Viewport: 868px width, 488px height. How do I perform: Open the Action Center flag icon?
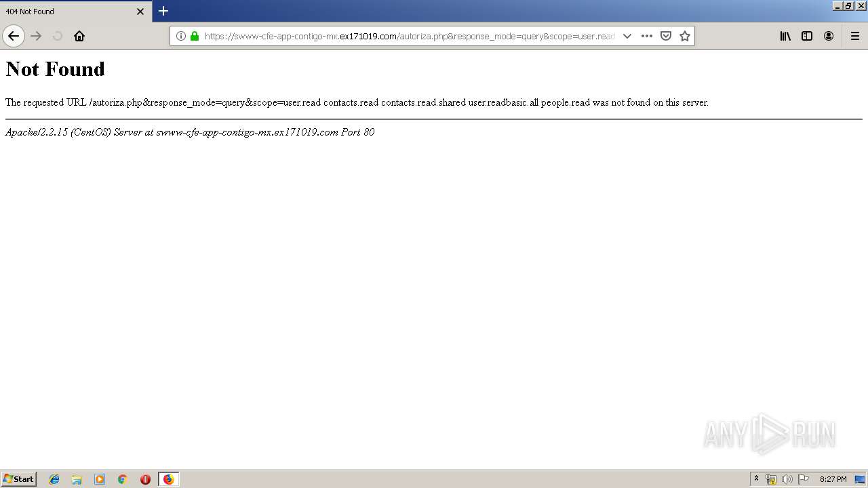pos(804,479)
